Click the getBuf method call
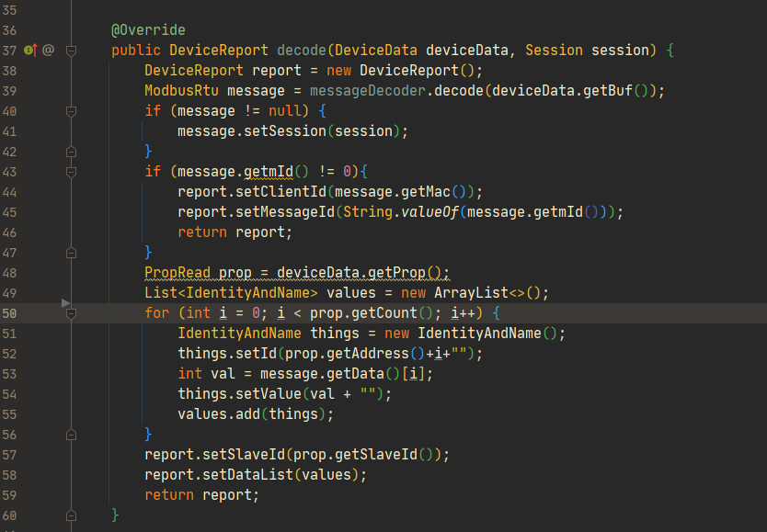 pyautogui.click(x=608, y=91)
